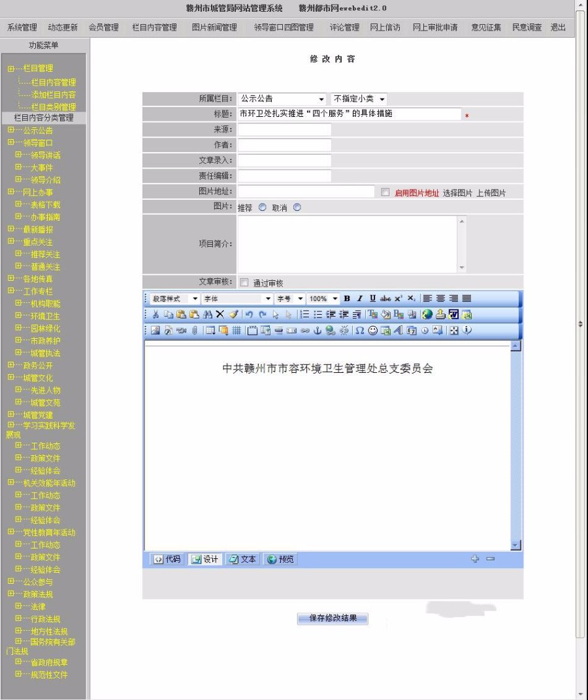
Task: Insert an emoticon with the smiley icon
Action: (372, 330)
